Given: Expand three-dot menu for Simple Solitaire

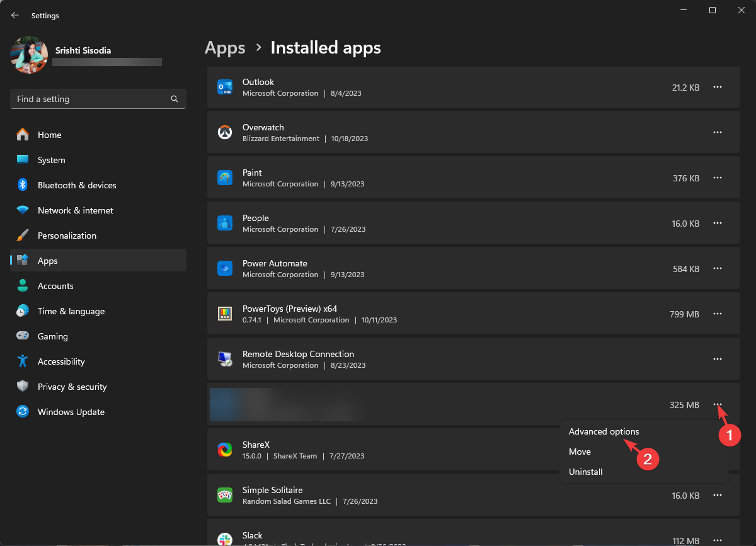Looking at the screenshot, I should tap(717, 496).
